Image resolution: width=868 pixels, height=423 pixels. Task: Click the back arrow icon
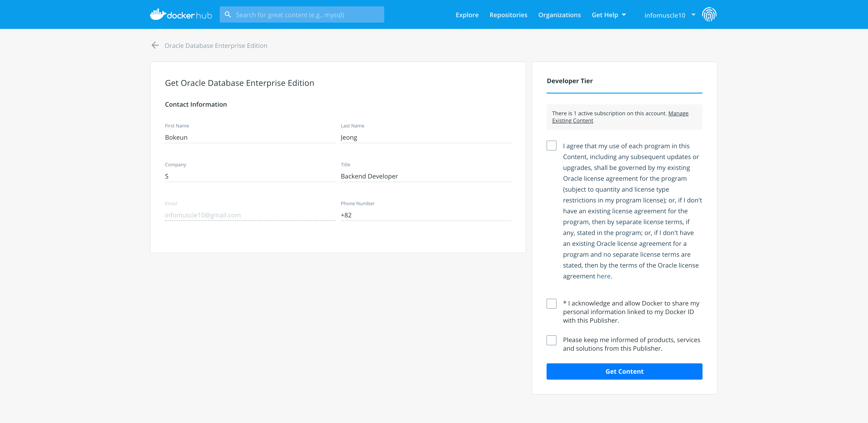155,45
